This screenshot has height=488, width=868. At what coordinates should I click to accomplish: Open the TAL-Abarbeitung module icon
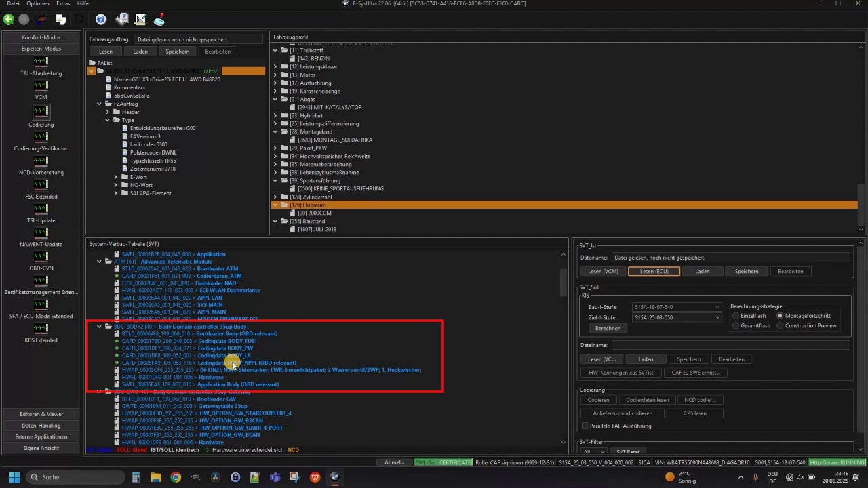click(41, 62)
